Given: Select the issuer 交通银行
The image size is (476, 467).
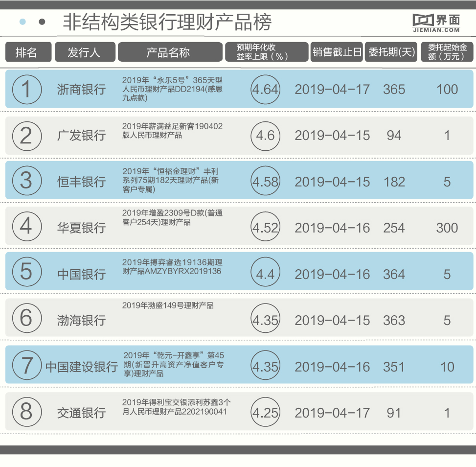Looking at the screenshot, I should tap(81, 413).
